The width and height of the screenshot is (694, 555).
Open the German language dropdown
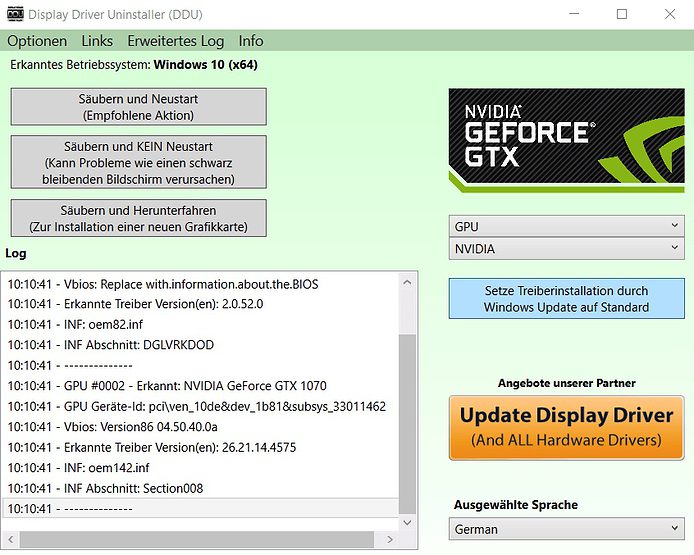(566, 529)
